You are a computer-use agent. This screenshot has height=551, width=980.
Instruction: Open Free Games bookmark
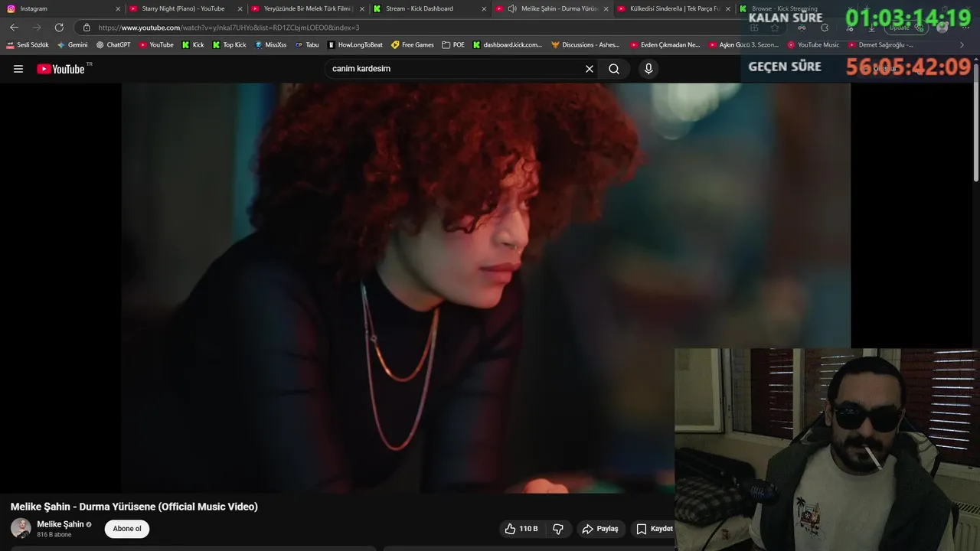point(413,45)
